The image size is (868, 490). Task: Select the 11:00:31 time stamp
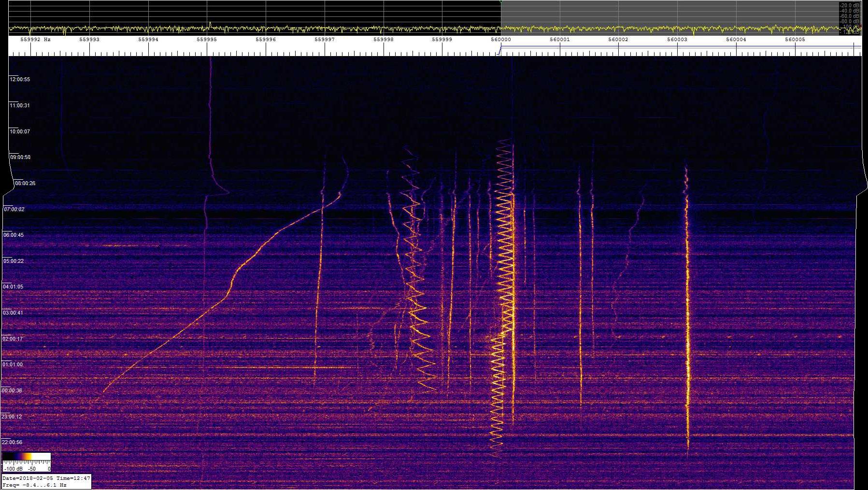click(20, 105)
